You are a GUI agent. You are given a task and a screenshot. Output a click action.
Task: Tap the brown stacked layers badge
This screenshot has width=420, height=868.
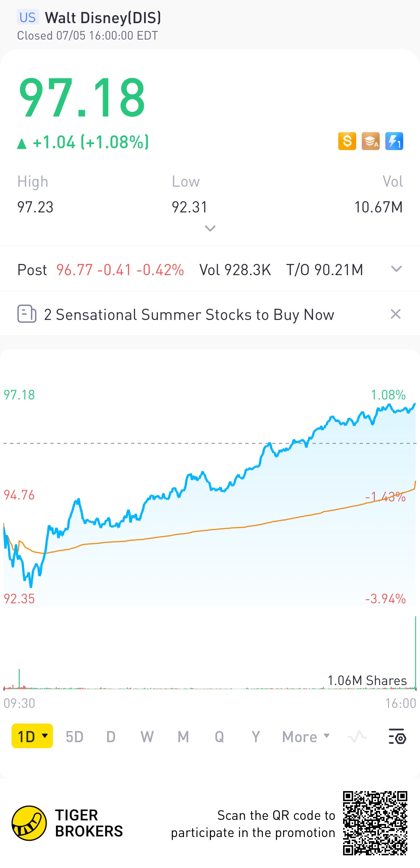tap(371, 141)
